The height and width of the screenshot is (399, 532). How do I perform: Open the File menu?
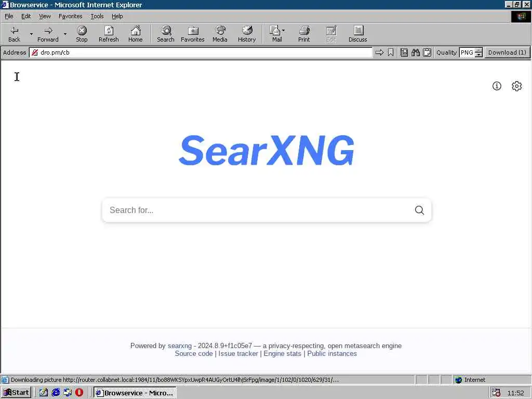tap(9, 16)
